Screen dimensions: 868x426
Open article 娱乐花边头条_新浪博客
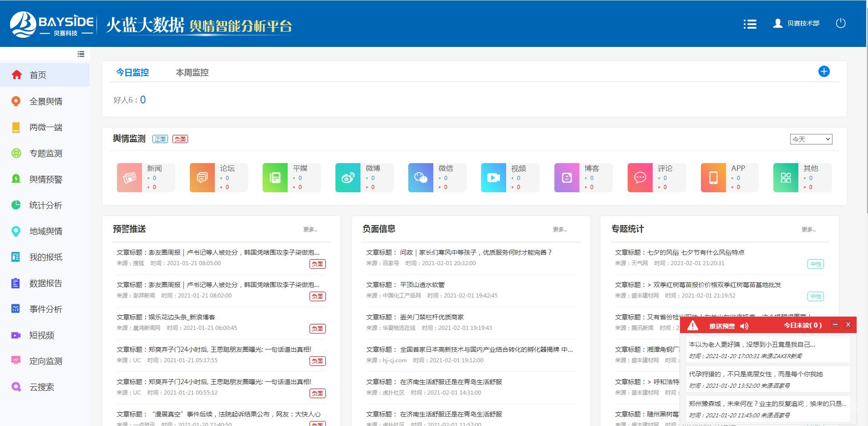click(x=166, y=317)
